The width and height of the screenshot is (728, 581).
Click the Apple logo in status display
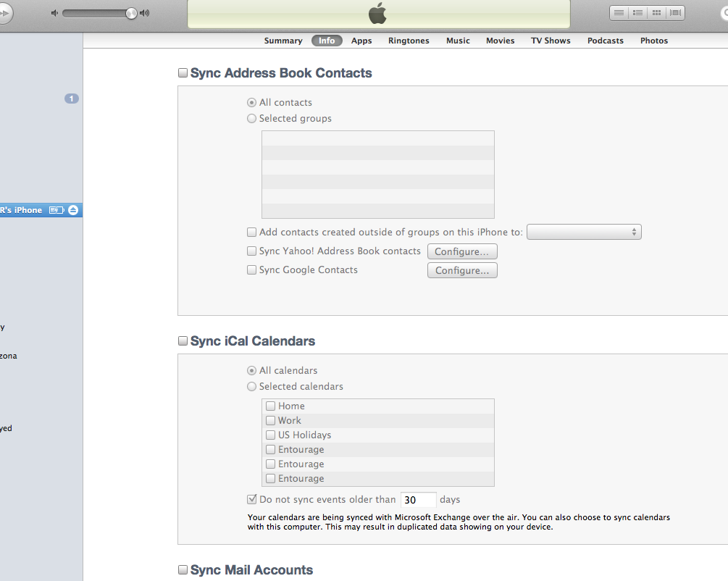(x=378, y=13)
